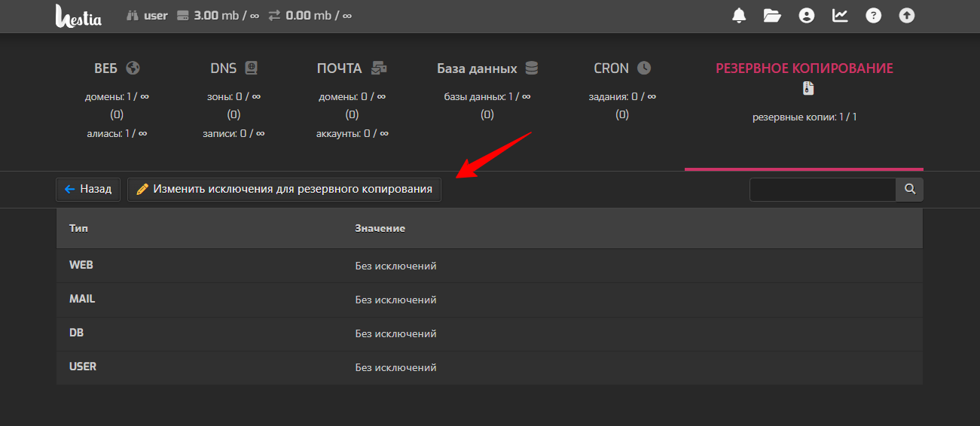980x426 pixels.
Task: Click the Тип column header
Action: pyautogui.click(x=79, y=228)
